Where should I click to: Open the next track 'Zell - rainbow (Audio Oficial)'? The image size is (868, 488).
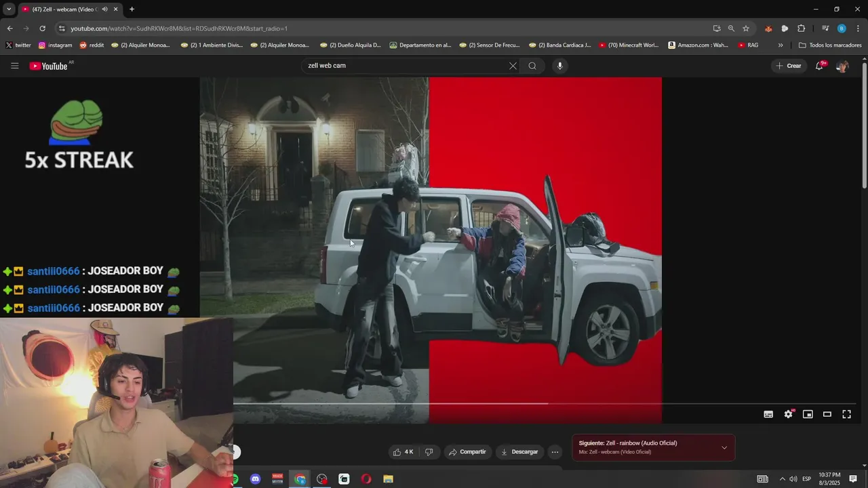627,443
